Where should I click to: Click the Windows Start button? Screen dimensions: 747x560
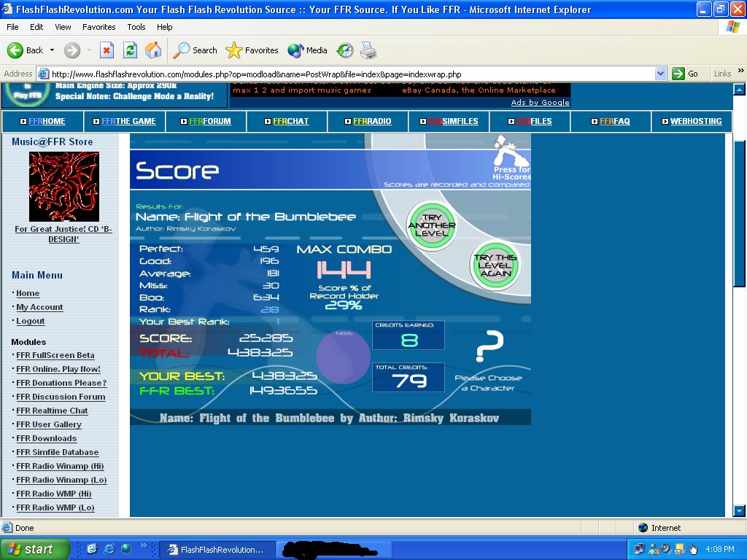[x=34, y=549]
